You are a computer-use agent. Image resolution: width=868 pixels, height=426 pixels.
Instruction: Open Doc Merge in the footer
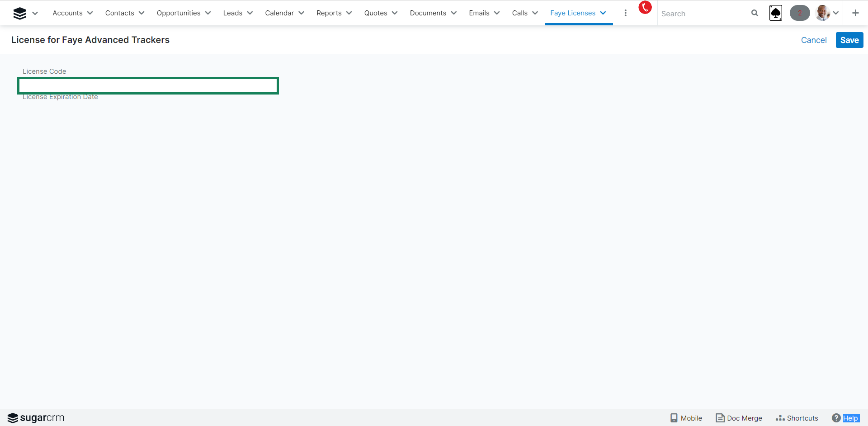coord(739,418)
